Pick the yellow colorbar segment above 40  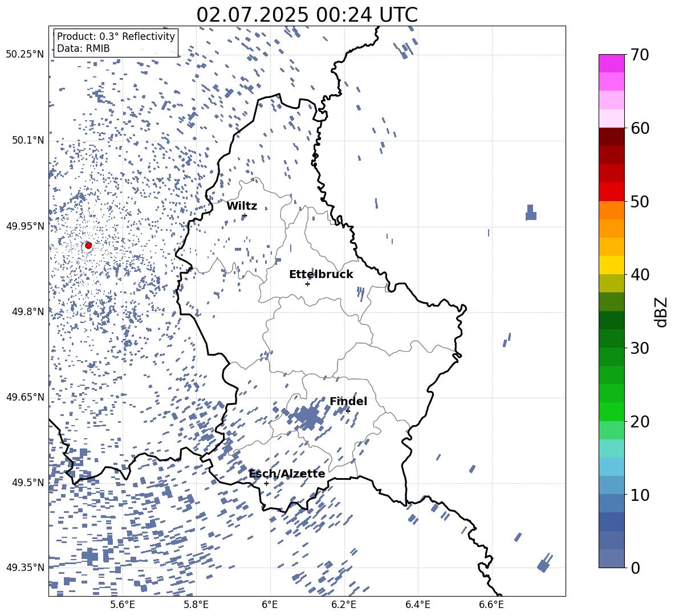(x=611, y=265)
